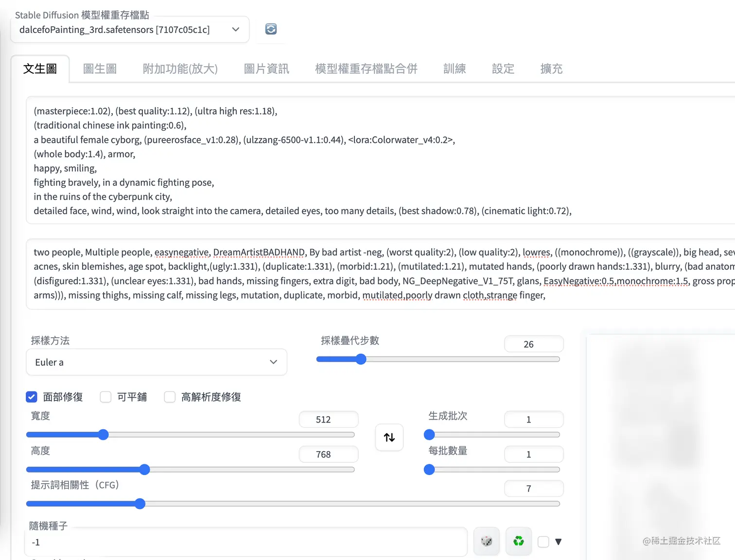Click the recycle reuse seed icon
Screen dimensions: 735x560
[519, 541]
